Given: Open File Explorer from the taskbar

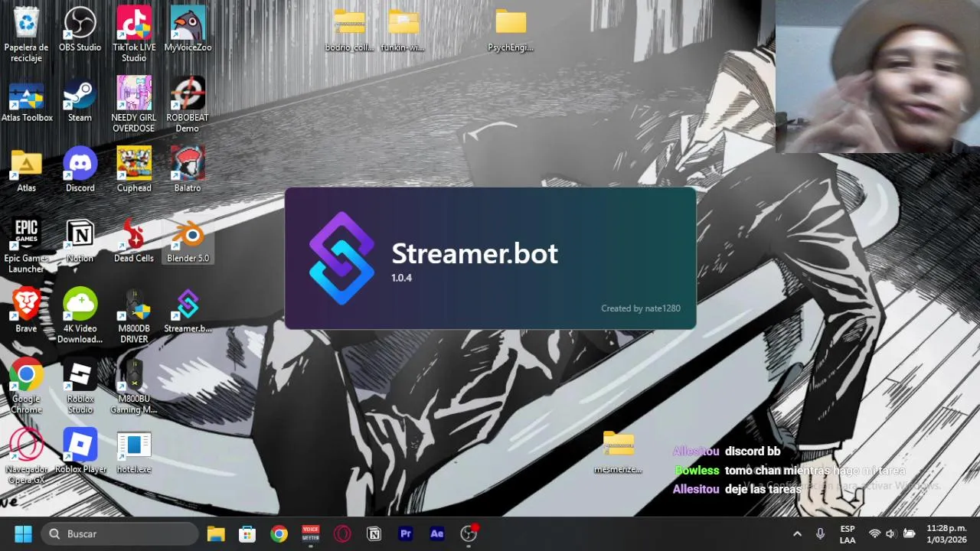Looking at the screenshot, I should pos(216,533).
